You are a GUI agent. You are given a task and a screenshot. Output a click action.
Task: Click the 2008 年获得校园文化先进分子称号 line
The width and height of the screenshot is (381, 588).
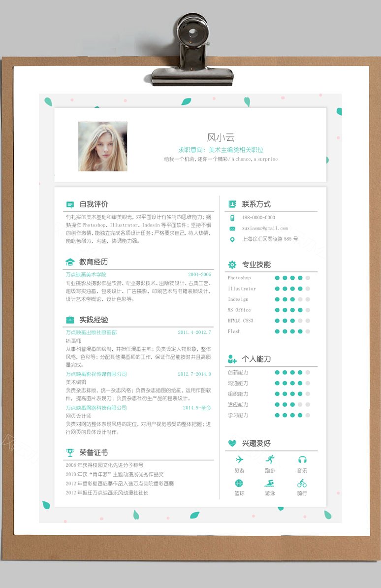105,465
